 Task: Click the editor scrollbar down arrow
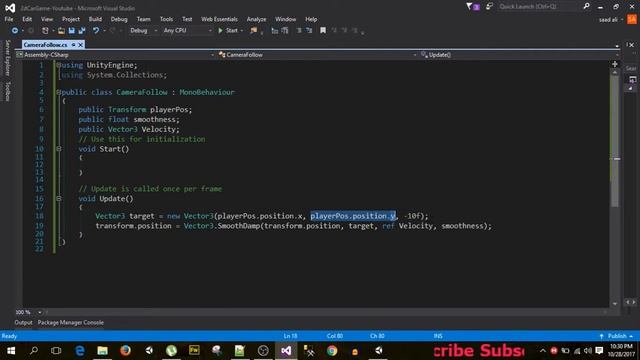tap(615, 304)
